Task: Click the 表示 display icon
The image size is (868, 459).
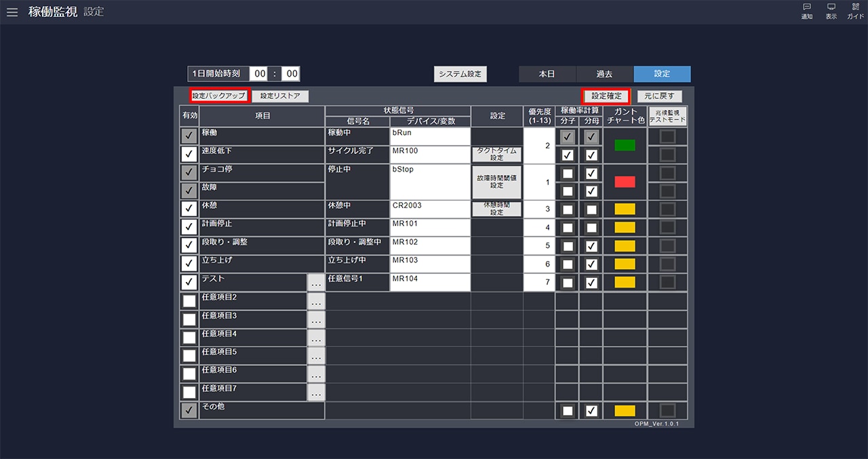Action: [831, 11]
